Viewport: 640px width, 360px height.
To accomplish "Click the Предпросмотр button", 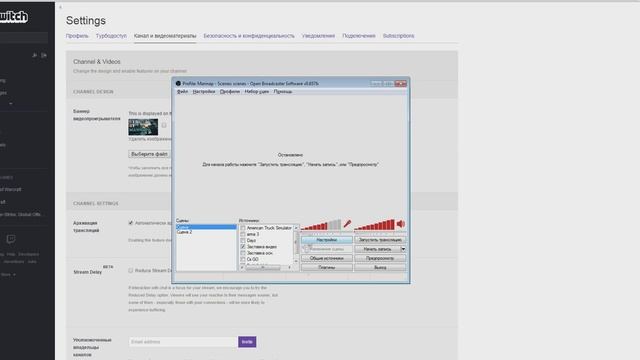I will 380,258.
